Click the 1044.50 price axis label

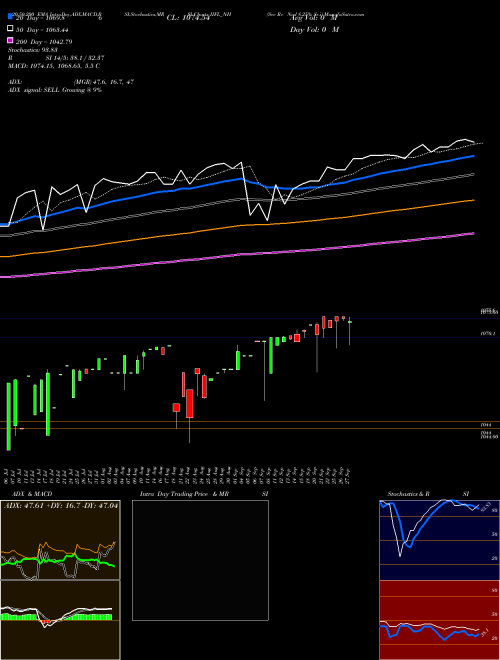point(489,437)
